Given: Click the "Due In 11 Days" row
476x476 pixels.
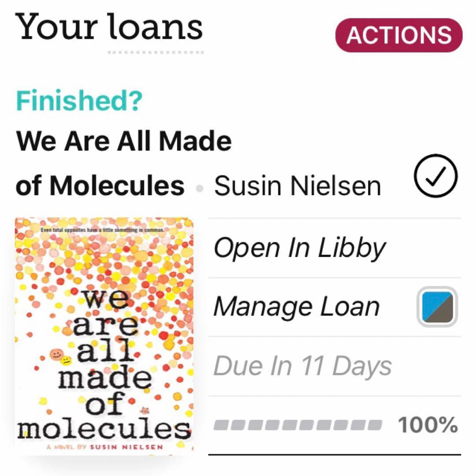Looking at the screenshot, I should [302, 366].
